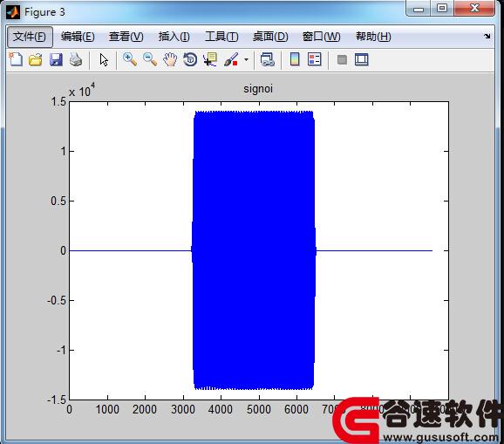Open the 查看(V) menu
The height and width of the screenshot is (444, 504).
pyautogui.click(x=126, y=37)
